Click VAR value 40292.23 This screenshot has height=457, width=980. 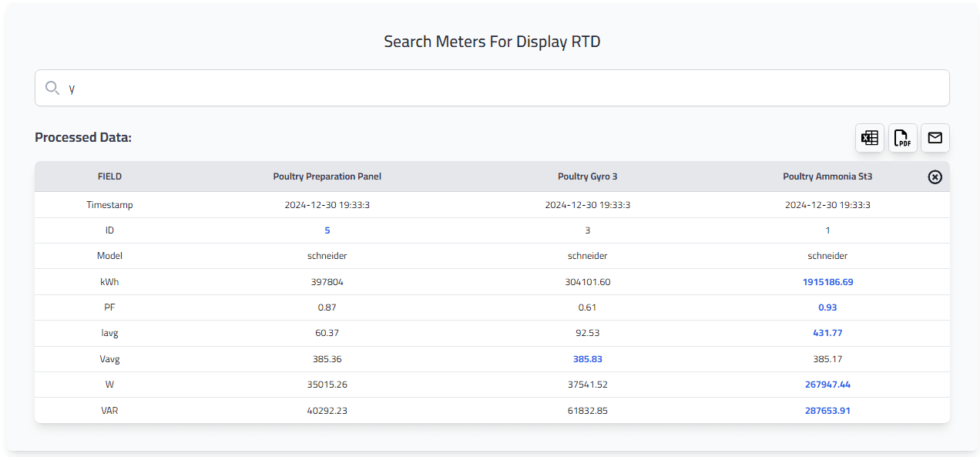click(x=327, y=411)
